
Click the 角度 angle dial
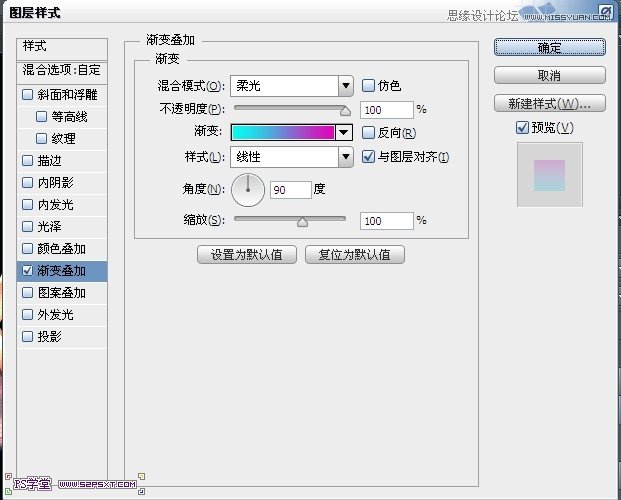(x=248, y=190)
